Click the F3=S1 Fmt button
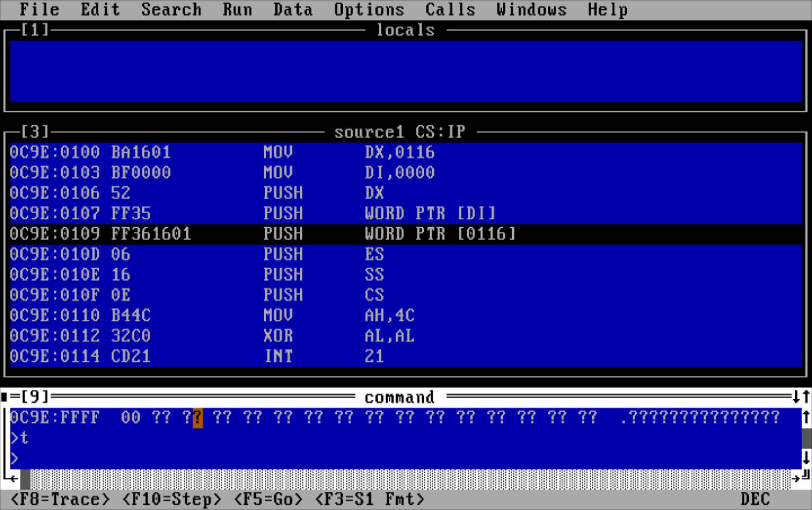 369,499
